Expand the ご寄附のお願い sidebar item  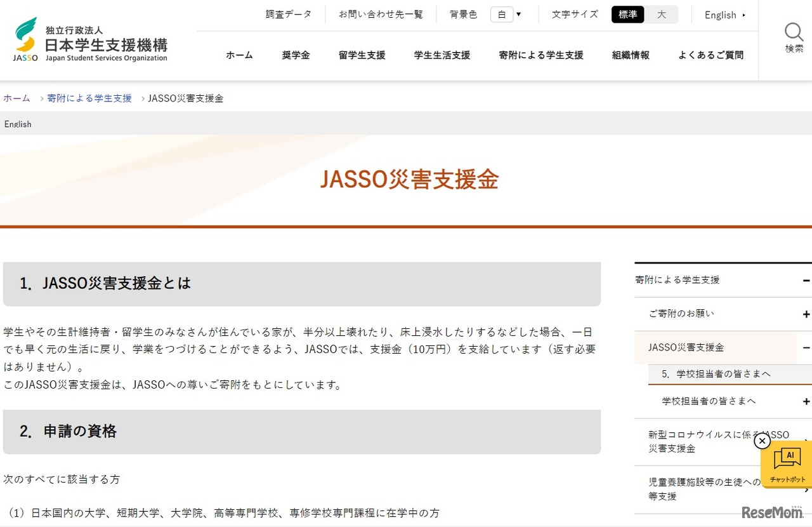click(806, 314)
